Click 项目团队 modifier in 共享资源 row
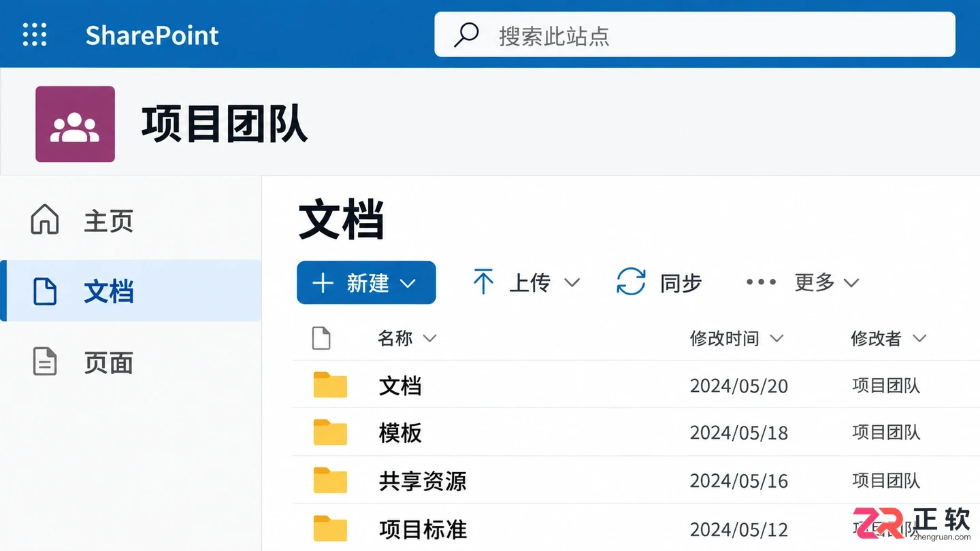980x551 pixels. (x=886, y=481)
